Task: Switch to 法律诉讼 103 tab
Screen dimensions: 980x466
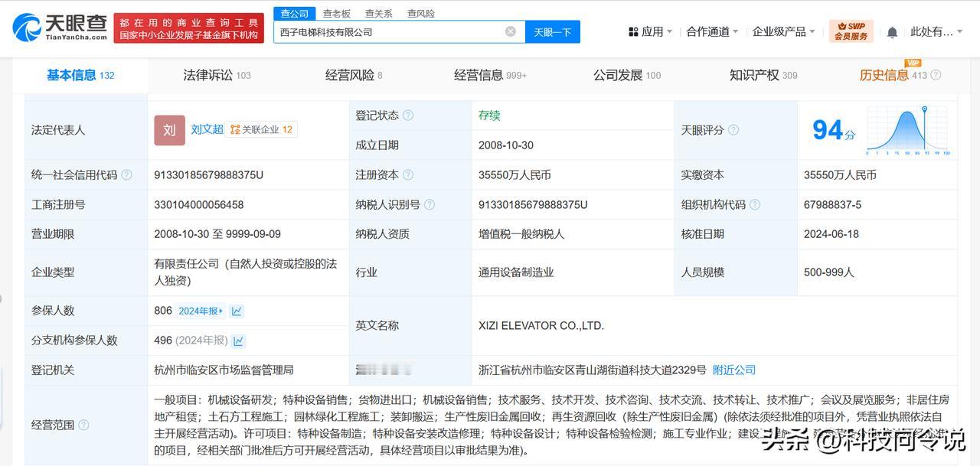Action: (217, 75)
